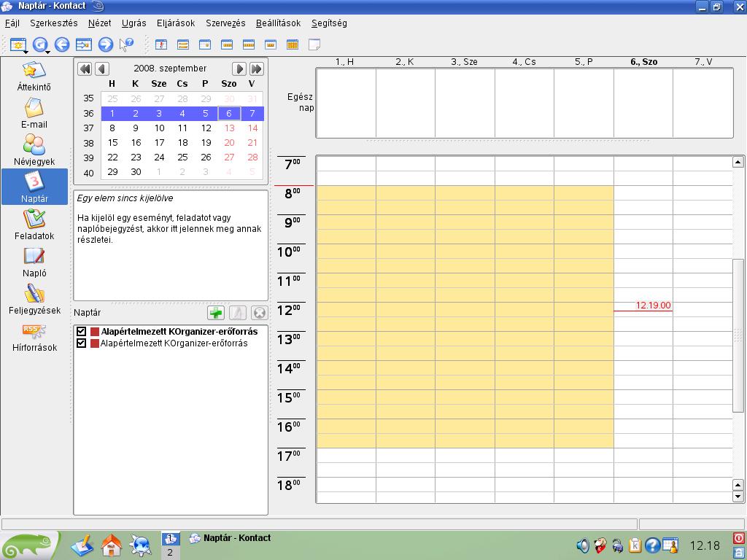Expand the new item toolbar dropdown arrow
The height and width of the screenshot is (560, 747).
[26, 52]
